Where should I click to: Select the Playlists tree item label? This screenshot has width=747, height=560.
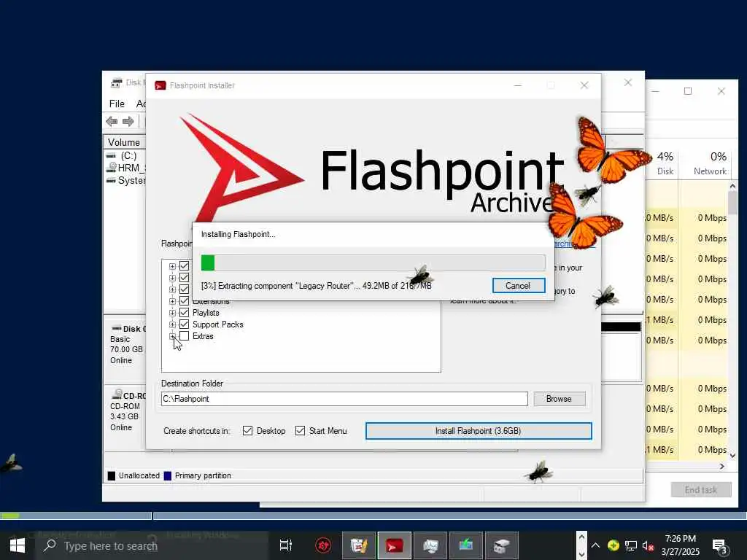(206, 313)
